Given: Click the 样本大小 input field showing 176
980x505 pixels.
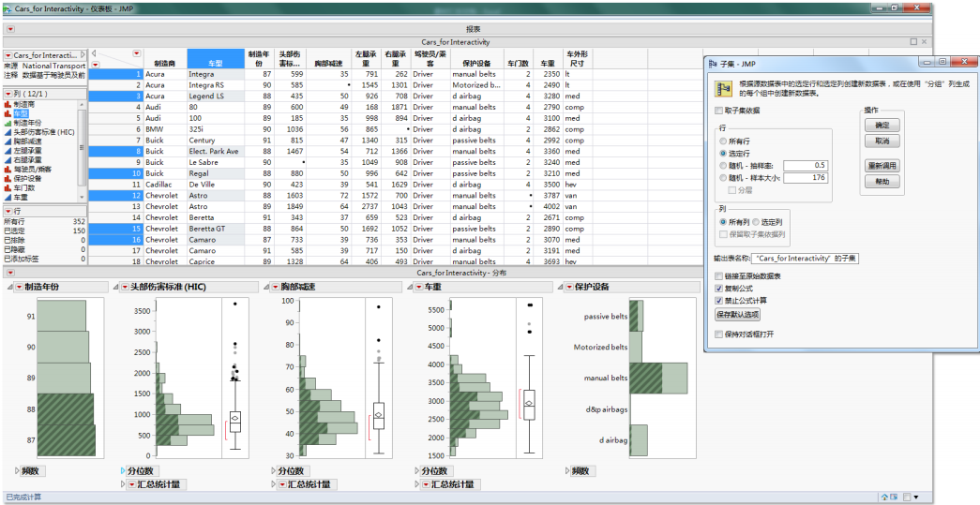Looking at the screenshot, I should (805, 178).
